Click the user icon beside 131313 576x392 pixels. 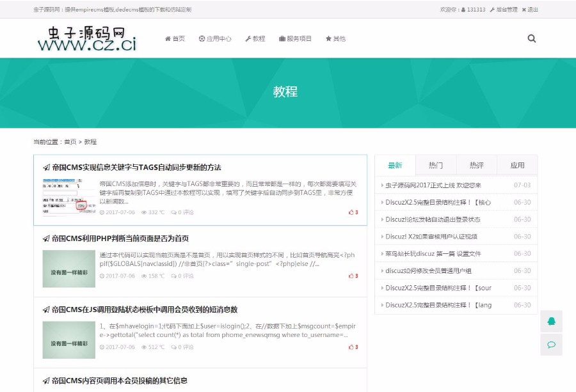tap(463, 10)
